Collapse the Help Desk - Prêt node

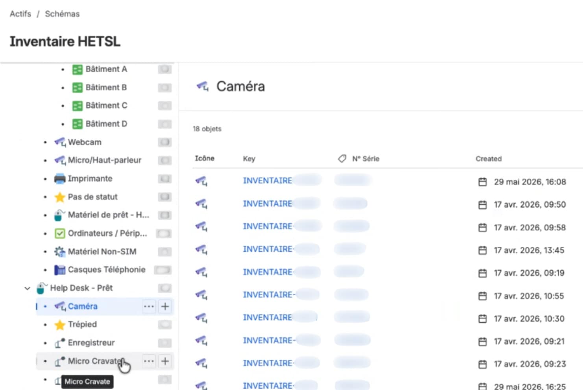point(27,288)
